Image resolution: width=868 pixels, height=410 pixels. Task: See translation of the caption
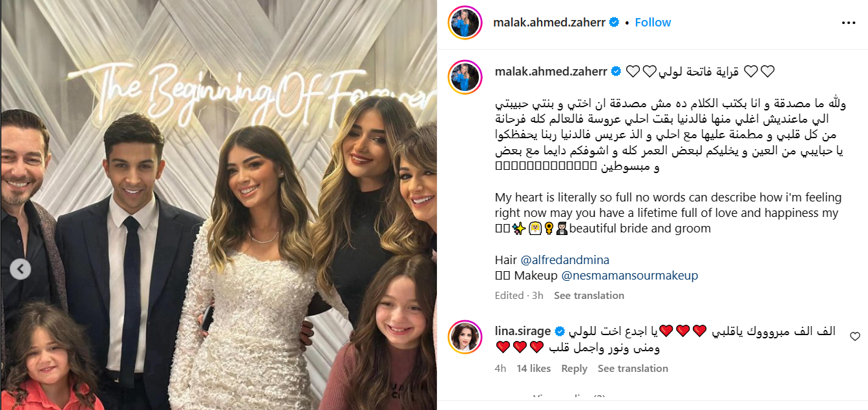pyautogui.click(x=589, y=295)
